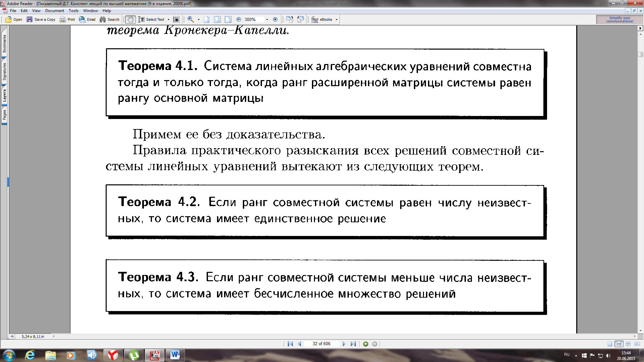Select the Hand tool
Screen dimensions: 644x362
[x=130, y=19]
